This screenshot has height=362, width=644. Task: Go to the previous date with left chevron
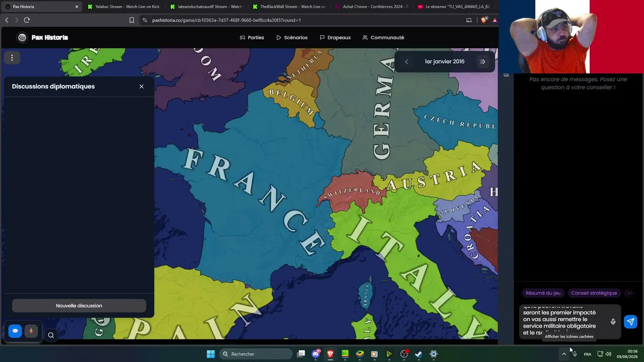click(407, 62)
